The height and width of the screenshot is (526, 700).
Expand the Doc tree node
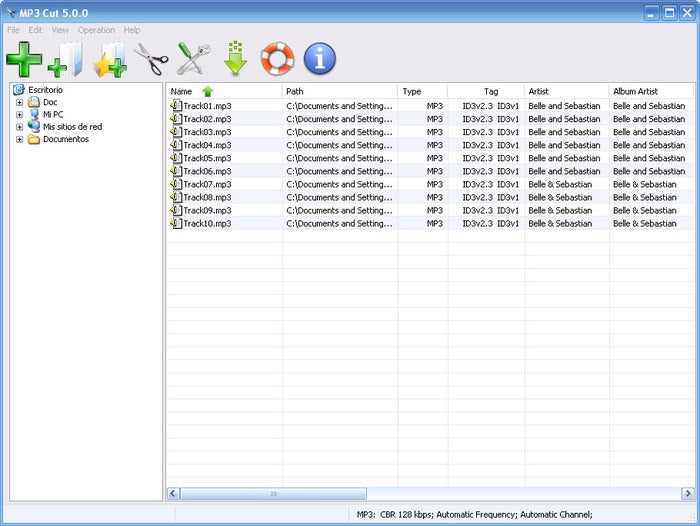19,102
